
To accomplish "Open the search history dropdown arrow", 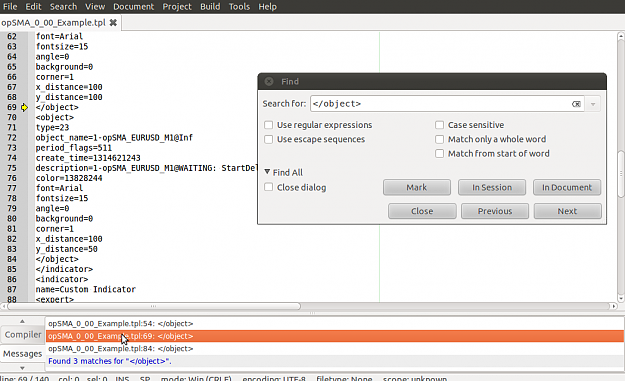I will click(x=593, y=104).
